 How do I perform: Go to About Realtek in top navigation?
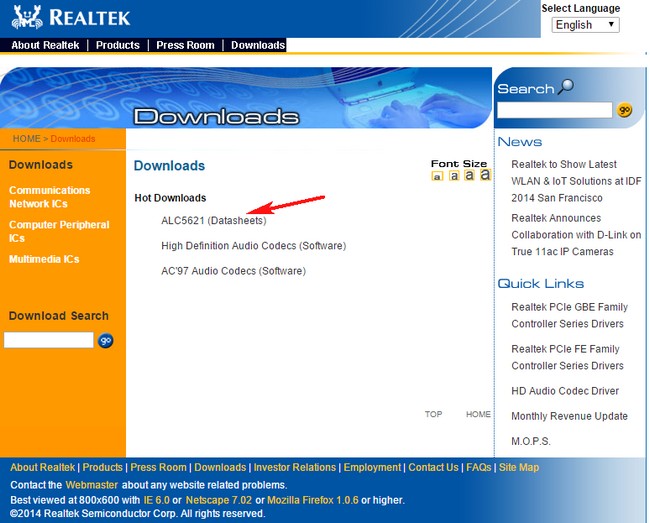[46, 45]
